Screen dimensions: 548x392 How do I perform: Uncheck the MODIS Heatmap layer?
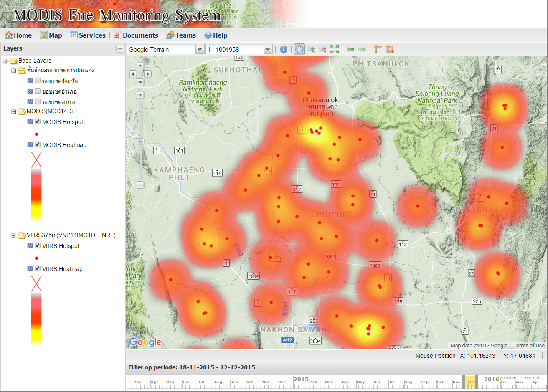tap(38, 144)
